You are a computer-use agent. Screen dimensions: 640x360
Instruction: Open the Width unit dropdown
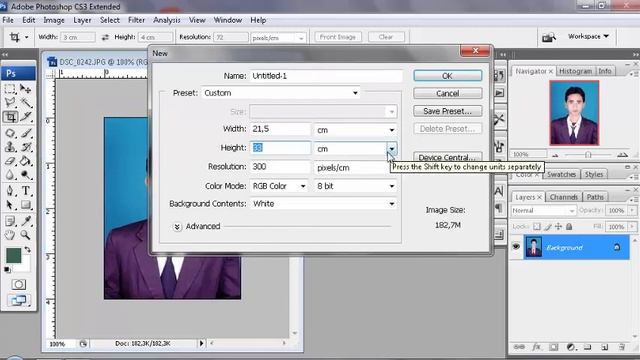click(355, 130)
